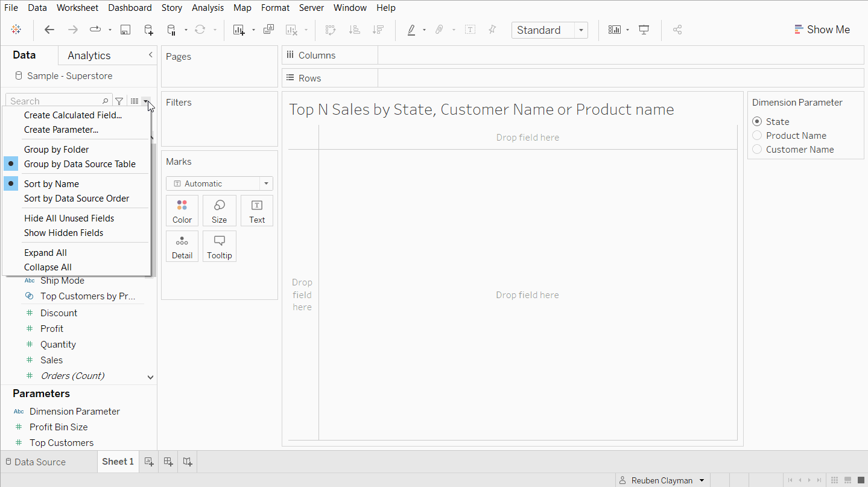Click the Undo back arrow

(49, 30)
